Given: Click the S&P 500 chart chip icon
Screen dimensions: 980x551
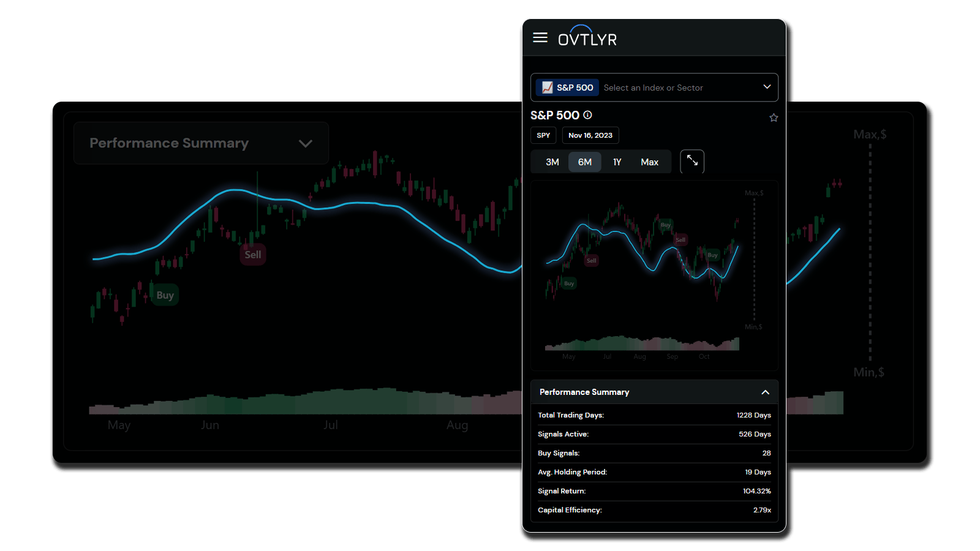Looking at the screenshot, I should coord(548,88).
